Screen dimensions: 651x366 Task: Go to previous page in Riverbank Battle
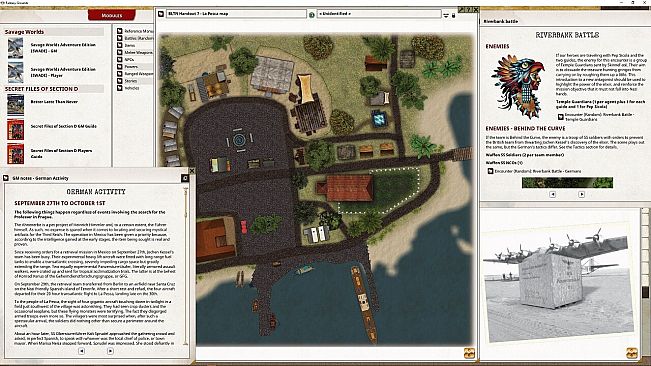tap(553, 194)
